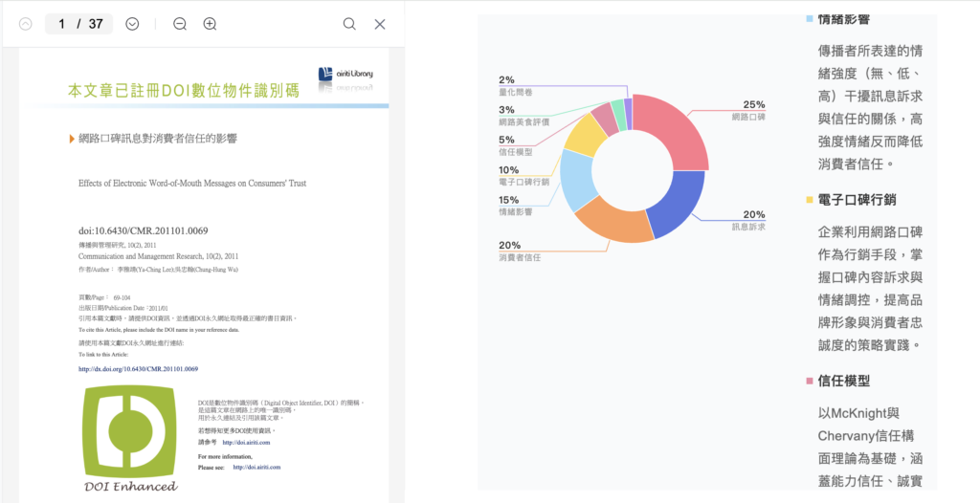Open search in the PDF viewer
The height and width of the screenshot is (503, 980).
349,24
